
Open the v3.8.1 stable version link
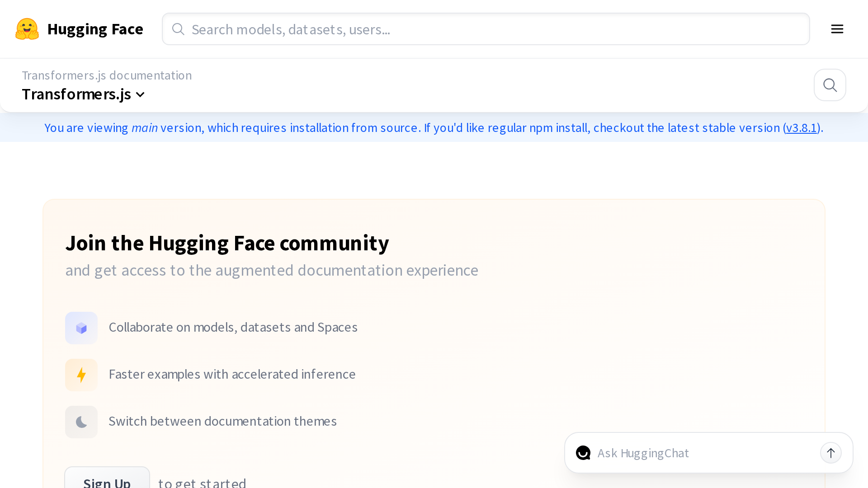pyautogui.click(x=802, y=128)
